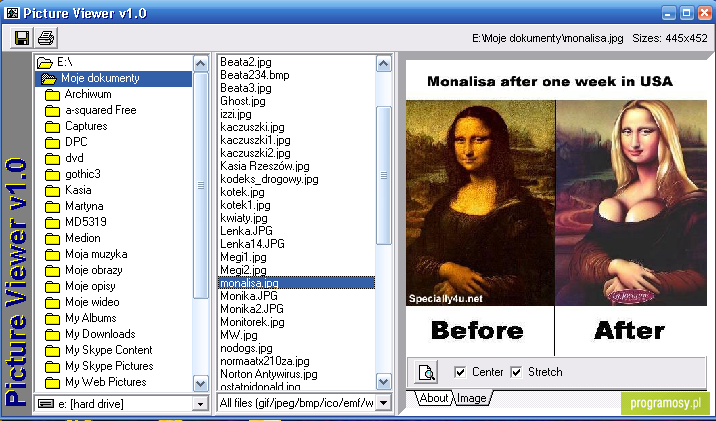The height and width of the screenshot is (421, 716).
Task: Select file Ghost.jpg
Action: coord(242,101)
